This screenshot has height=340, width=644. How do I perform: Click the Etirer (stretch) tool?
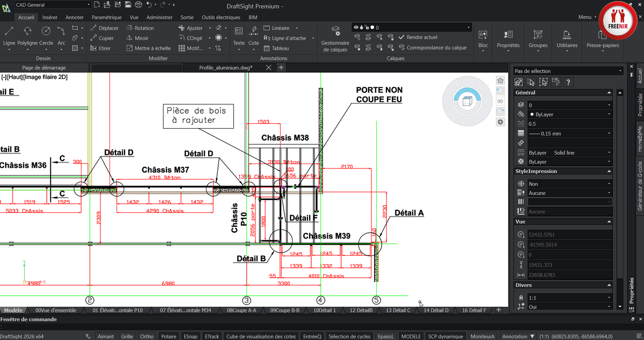(100, 48)
